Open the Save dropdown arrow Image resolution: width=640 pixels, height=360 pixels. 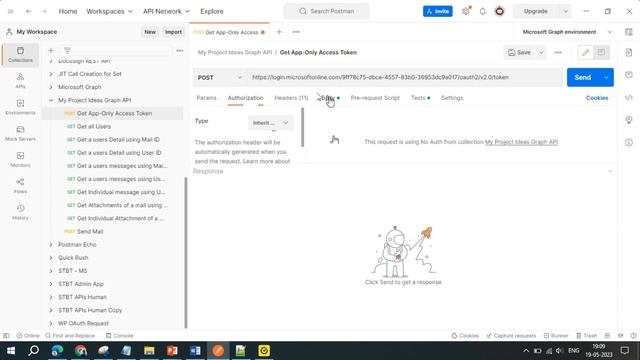coord(541,52)
